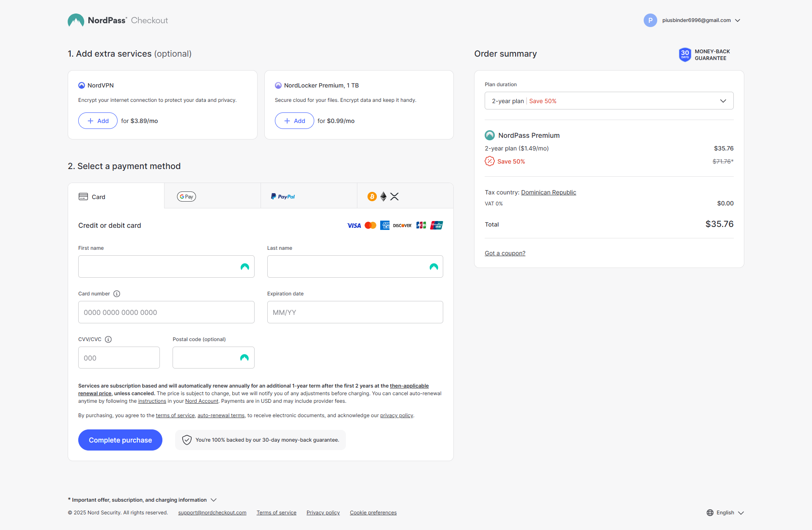Click NordPass autofill icon in Postal code field

point(244,358)
